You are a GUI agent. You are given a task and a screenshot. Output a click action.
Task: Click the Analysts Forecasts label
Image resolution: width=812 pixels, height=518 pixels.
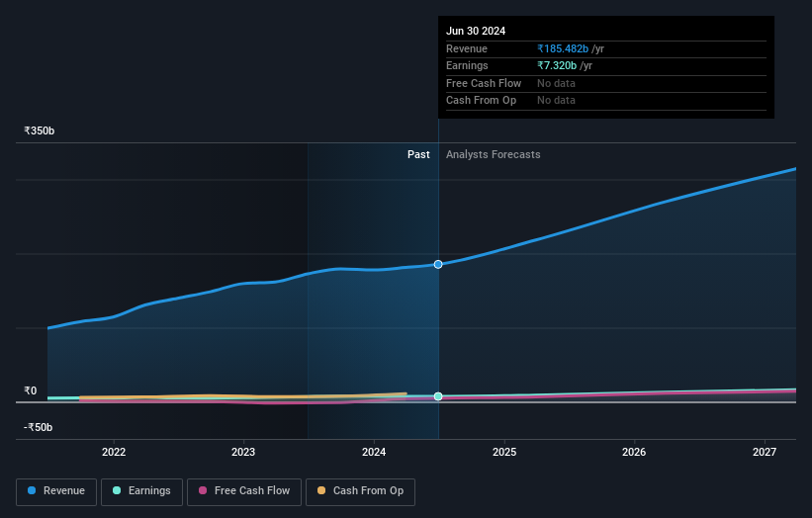[493, 154]
